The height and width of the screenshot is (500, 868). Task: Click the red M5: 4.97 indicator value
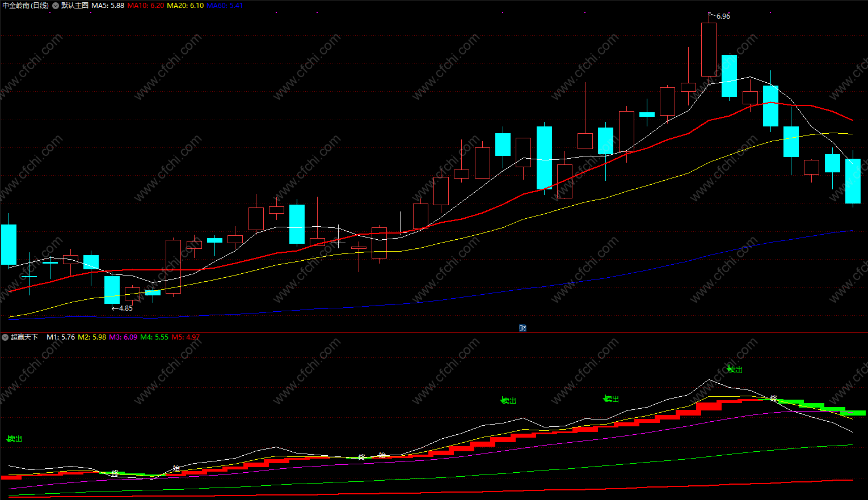[186, 337]
